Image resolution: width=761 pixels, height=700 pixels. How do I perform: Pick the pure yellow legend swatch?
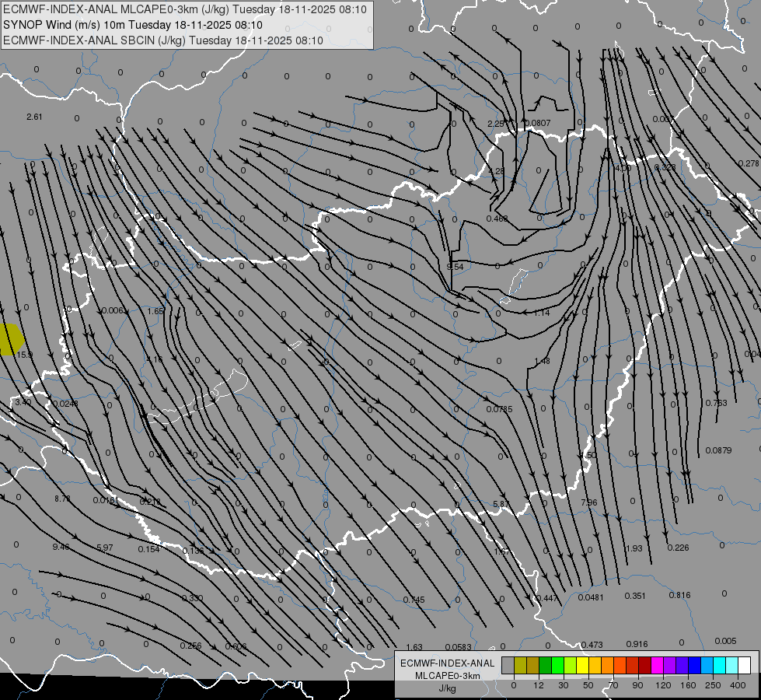(x=582, y=665)
